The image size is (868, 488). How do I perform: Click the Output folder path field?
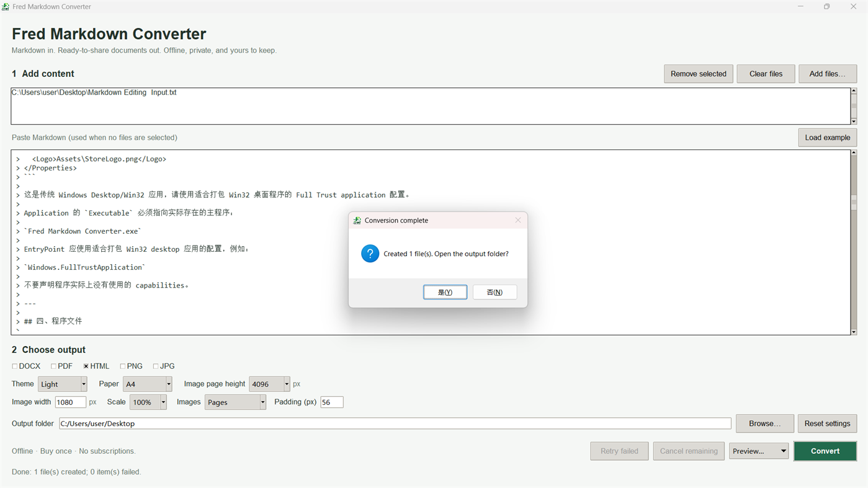pos(395,424)
